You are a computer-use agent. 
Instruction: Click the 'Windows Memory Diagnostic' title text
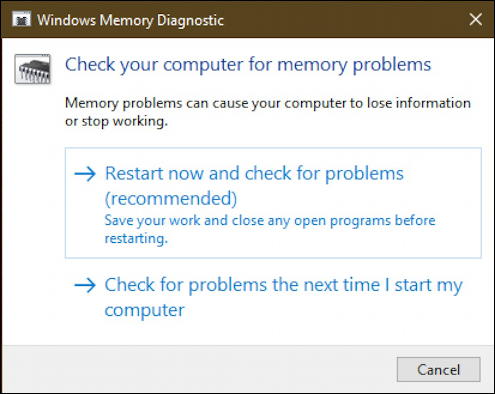130,20
